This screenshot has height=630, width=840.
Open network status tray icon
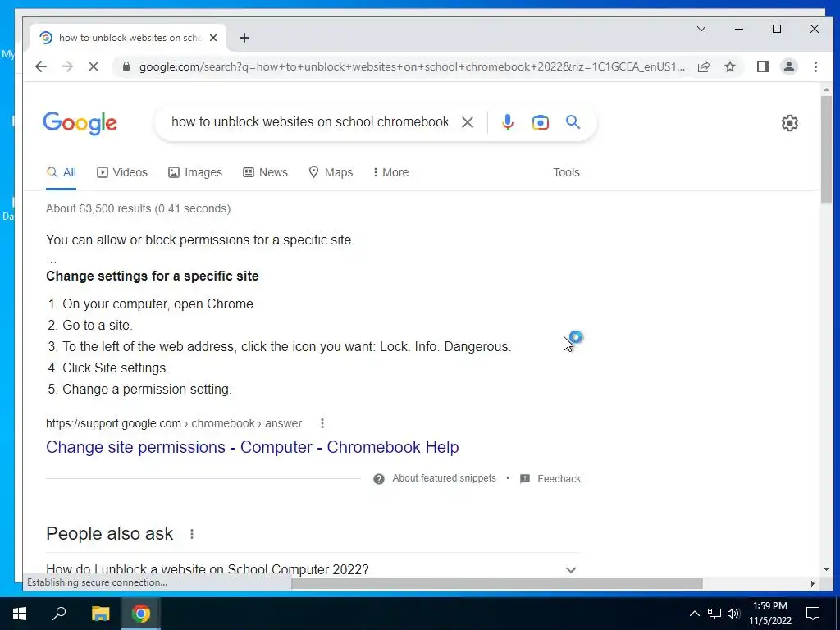714,614
